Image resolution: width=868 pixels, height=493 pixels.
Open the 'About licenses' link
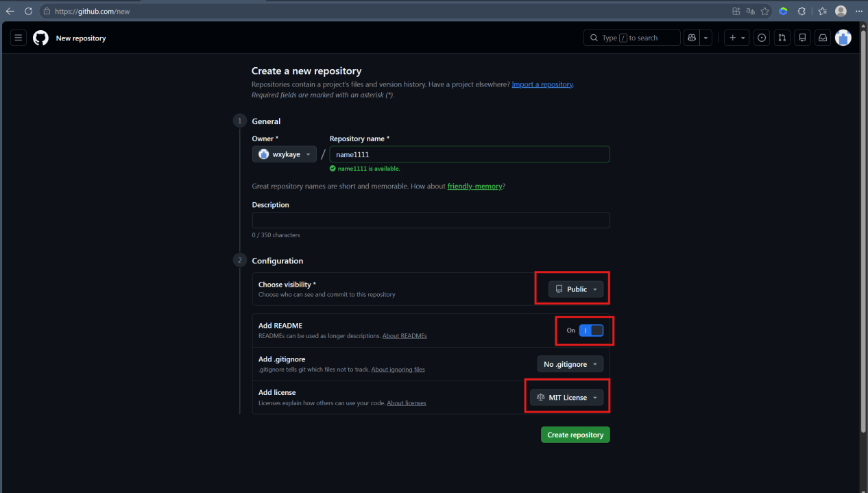pos(407,403)
